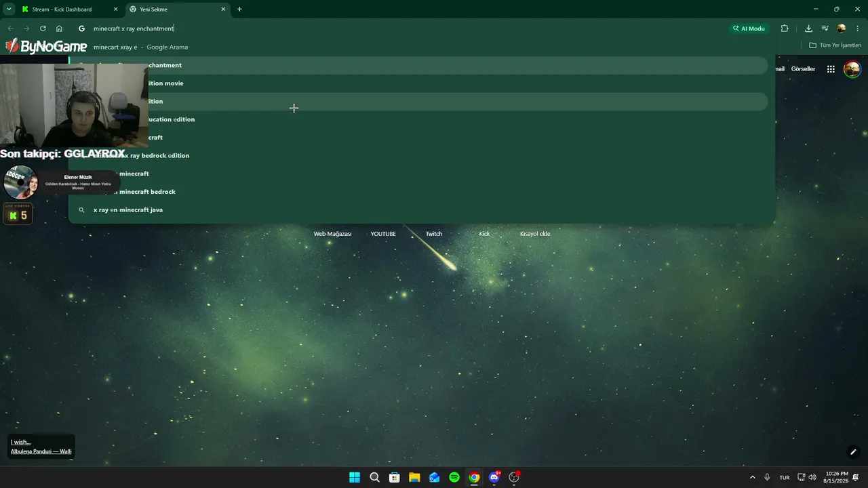Open the YOUTUBE shortcut
Image resolution: width=868 pixels, height=488 pixels.
(x=383, y=234)
